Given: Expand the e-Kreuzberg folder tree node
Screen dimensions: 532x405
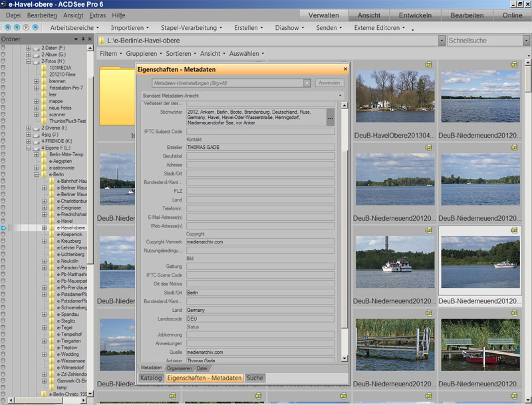Looking at the screenshot, I should tap(45, 241).
